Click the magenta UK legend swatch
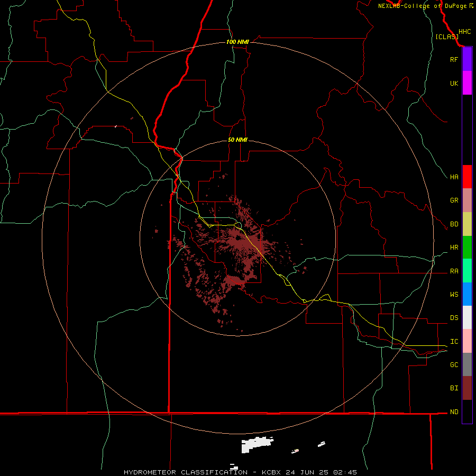Viewport: 476px width, 476px height. [x=467, y=83]
